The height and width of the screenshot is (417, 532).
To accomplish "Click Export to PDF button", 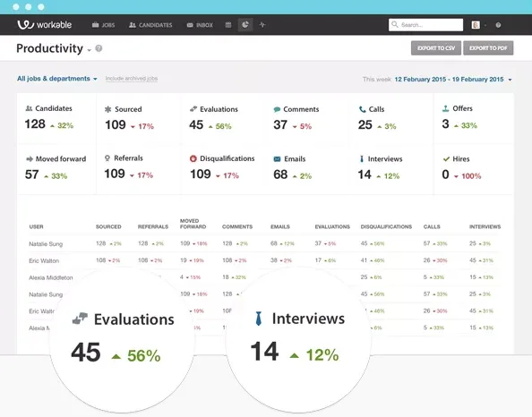I will (x=488, y=48).
